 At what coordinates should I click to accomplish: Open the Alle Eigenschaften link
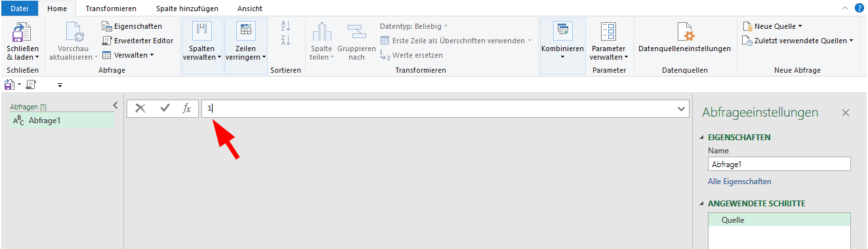(x=739, y=182)
